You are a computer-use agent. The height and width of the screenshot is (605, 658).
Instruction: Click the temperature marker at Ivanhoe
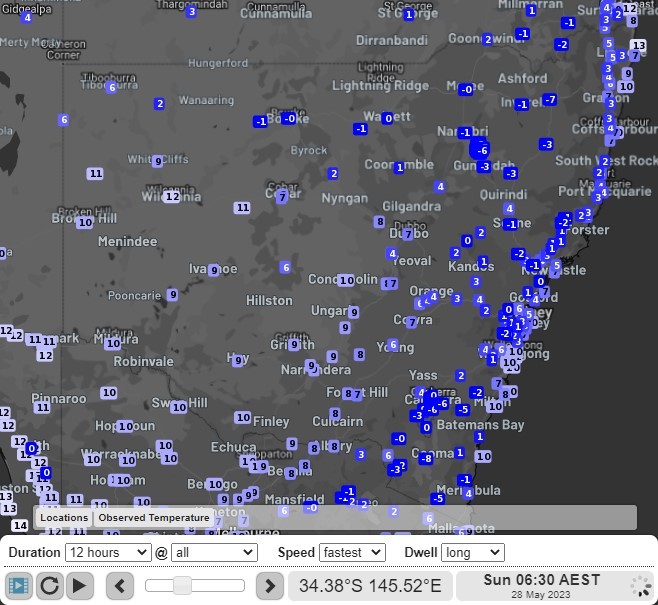click(x=214, y=270)
